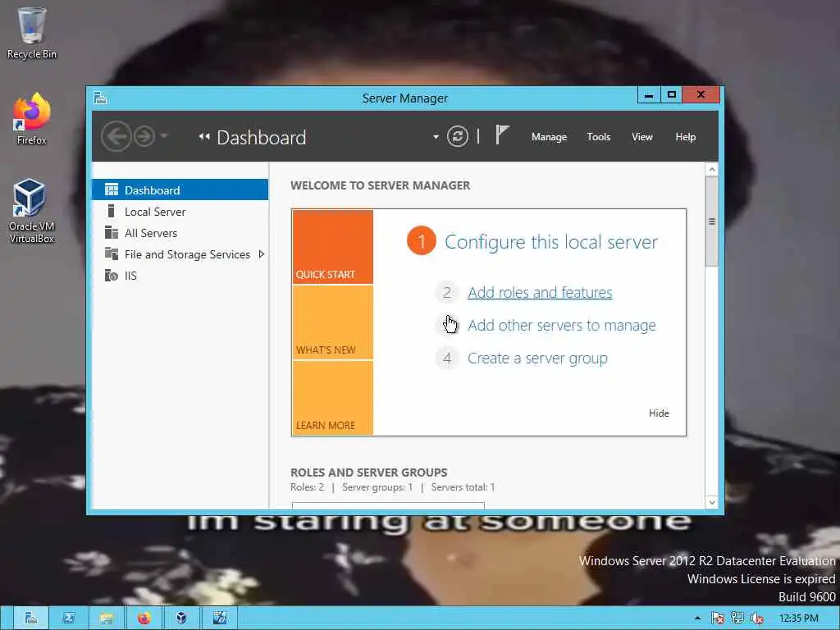Click the Action Center flag tray icon
The height and width of the screenshot is (630, 840).
click(x=717, y=619)
